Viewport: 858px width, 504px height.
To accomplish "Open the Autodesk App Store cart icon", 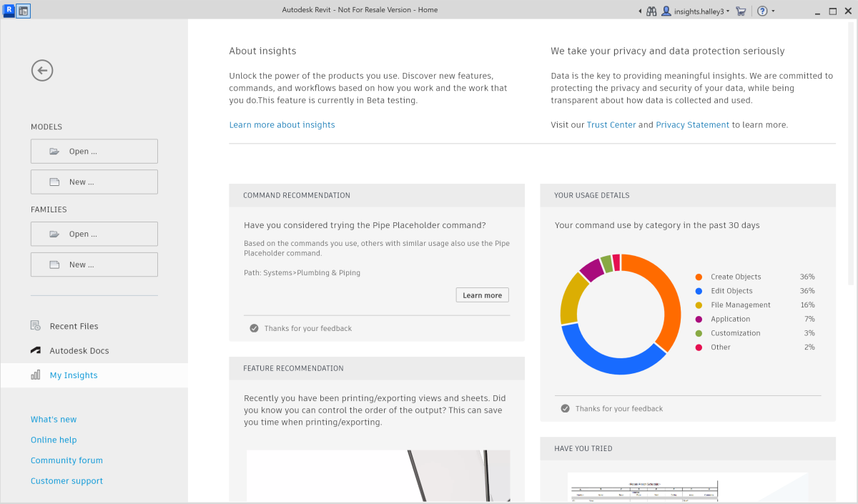I will click(x=741, y=11).
